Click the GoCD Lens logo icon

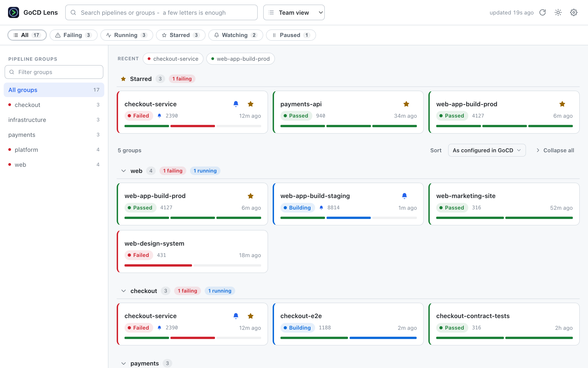click(14, 12)
